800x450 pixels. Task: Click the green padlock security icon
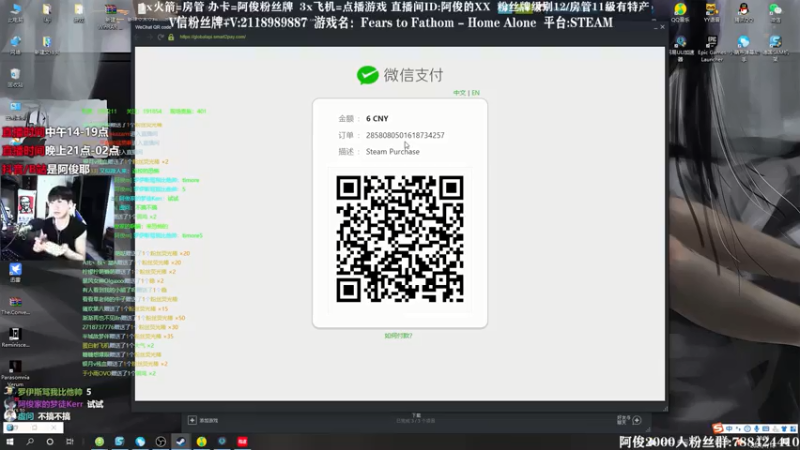171,37
